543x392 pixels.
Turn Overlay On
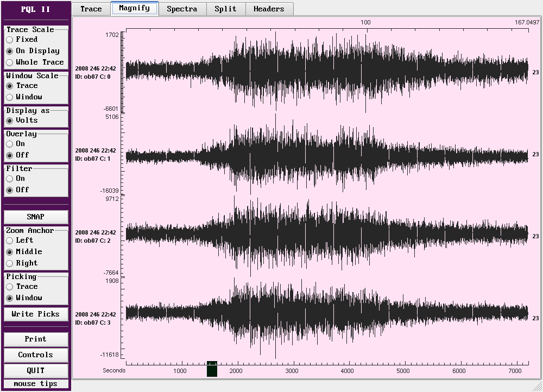coord(10,144)
